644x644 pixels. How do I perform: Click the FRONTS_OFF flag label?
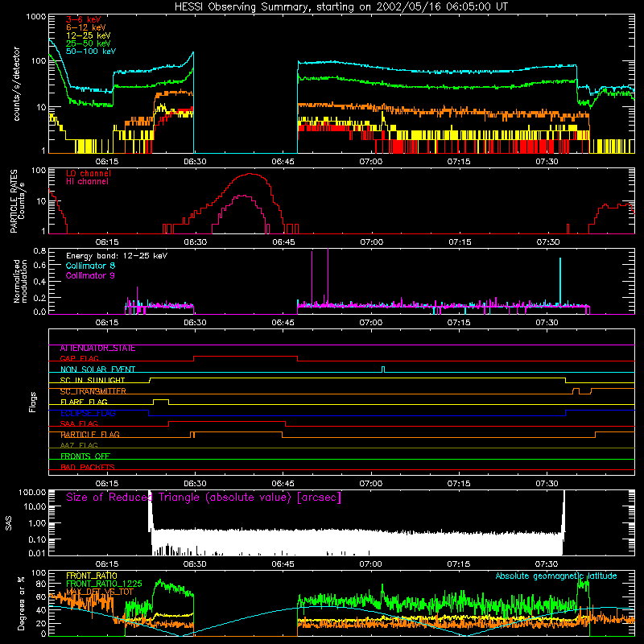85,456
